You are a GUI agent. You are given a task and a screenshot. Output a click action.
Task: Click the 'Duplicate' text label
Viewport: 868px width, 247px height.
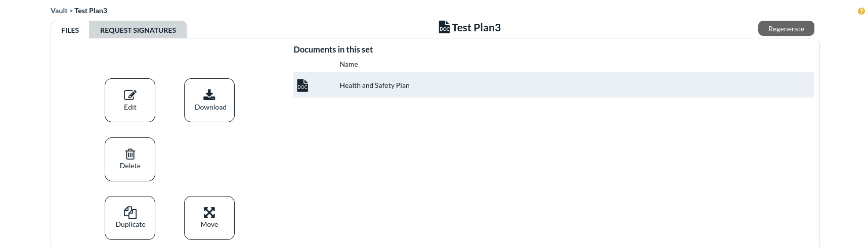(x=131, y=224)
